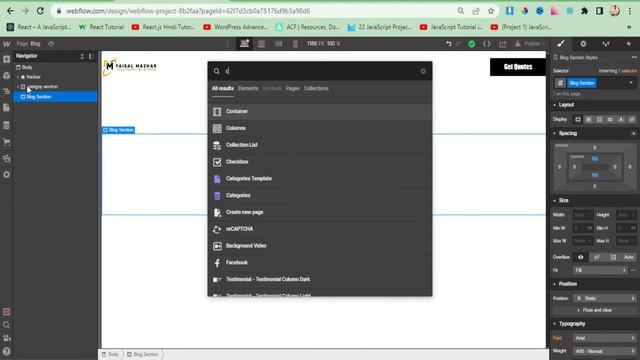Switch to Interactions lightning tab
The height and width of the screenshot is (360, 640).
(x=629, y=44)
